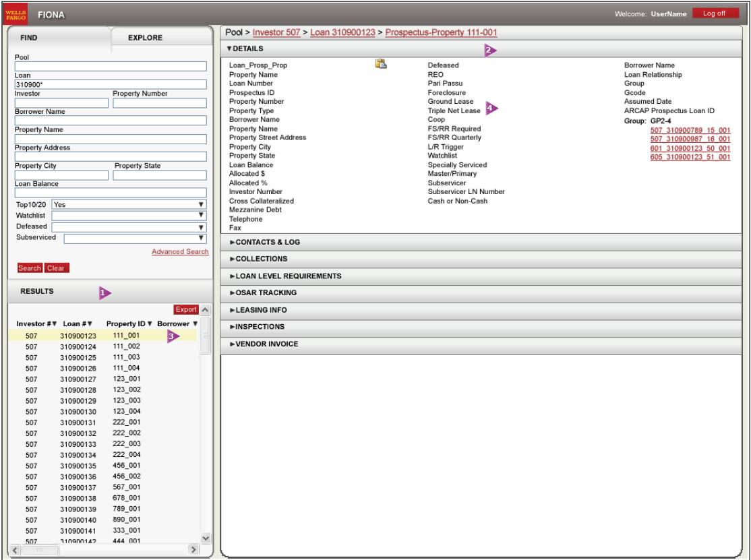Click Property ID 123_004 in results
The image size is (751, 560).
(127, 411)
